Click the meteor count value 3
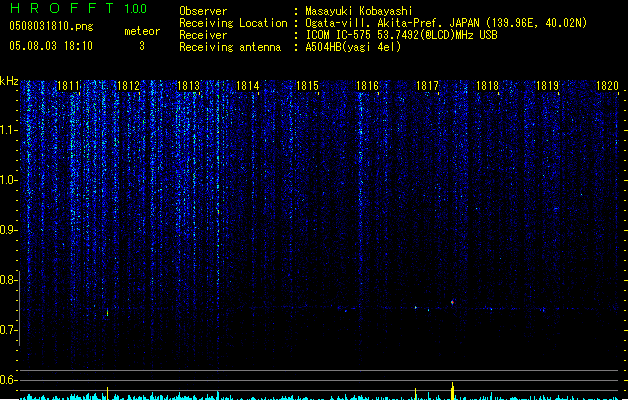This screenshot has width=629, height=400. pos(142,46)
